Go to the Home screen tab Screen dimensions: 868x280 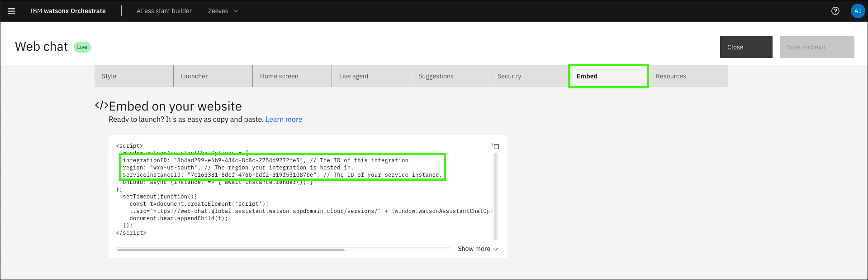pyautogui.click(x=292, y=76)
